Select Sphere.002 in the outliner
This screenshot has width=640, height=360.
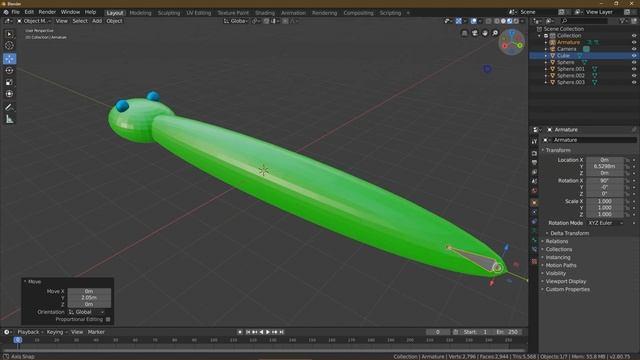(571, 76)
